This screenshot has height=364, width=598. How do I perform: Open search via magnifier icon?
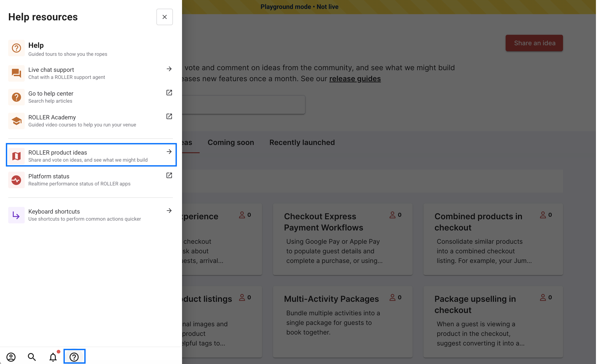click(x=32, y=357)
